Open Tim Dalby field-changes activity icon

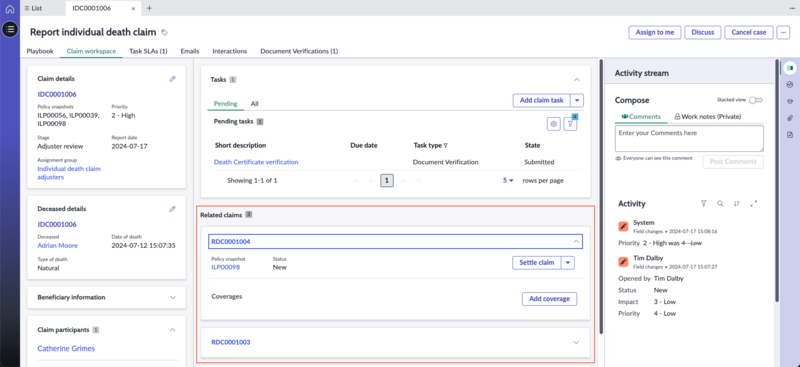coord(623,261)
